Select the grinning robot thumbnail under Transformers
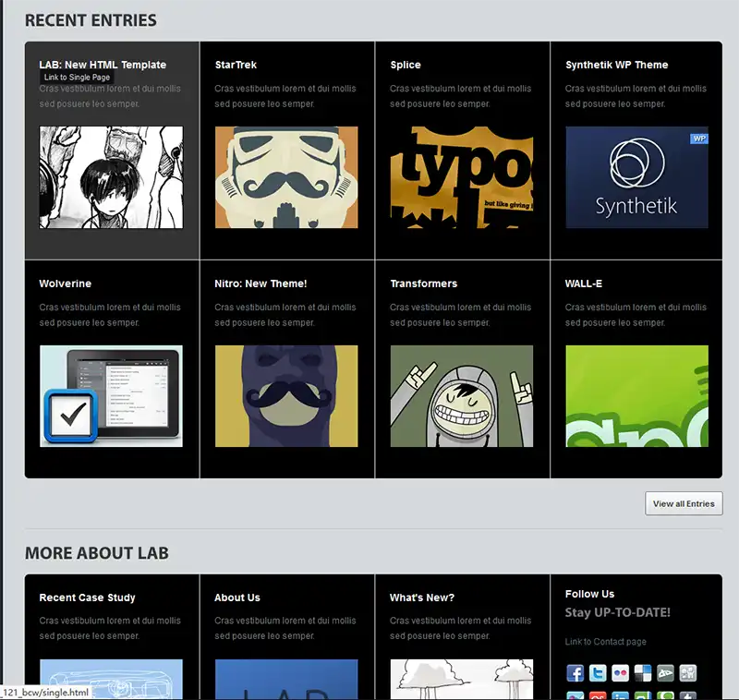739x700 pixels. tap(462, 396)
